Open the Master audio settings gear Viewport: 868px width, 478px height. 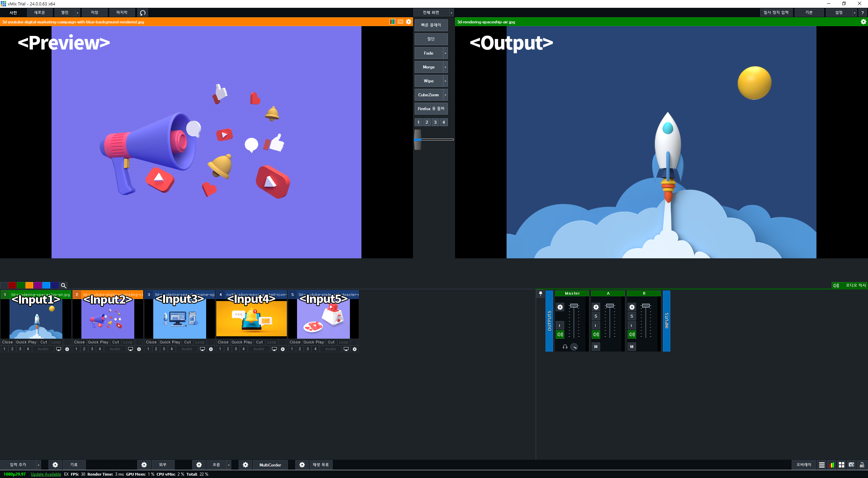coord(560,307)
